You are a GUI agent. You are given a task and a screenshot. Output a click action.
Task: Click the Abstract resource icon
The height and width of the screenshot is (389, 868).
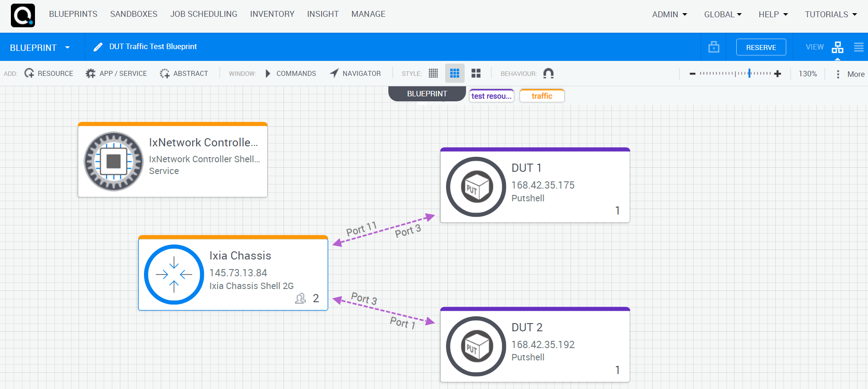point(164,73)
